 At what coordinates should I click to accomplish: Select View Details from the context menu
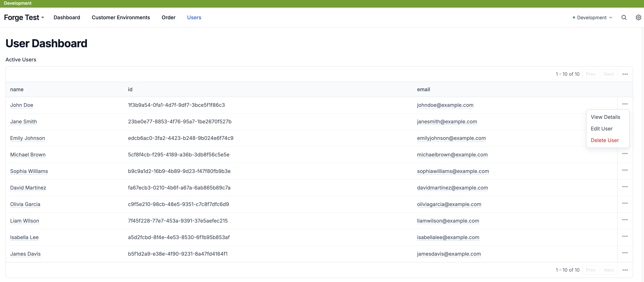pos(605,117)
